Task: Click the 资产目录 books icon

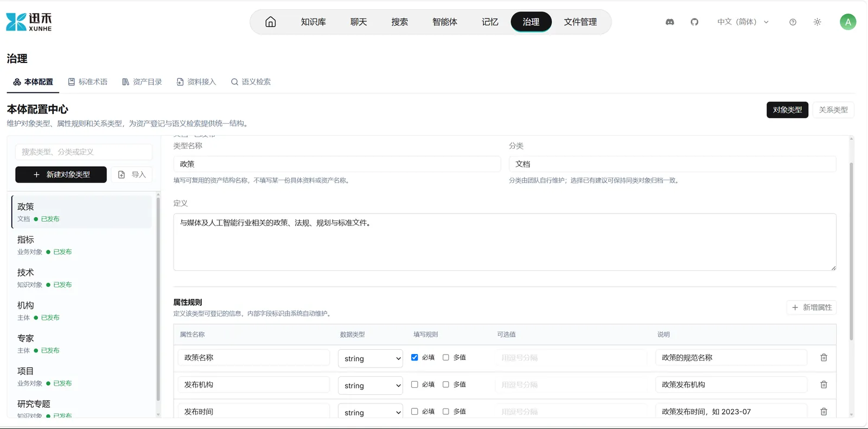Action: pyautogui.click(x=125, y=82)
